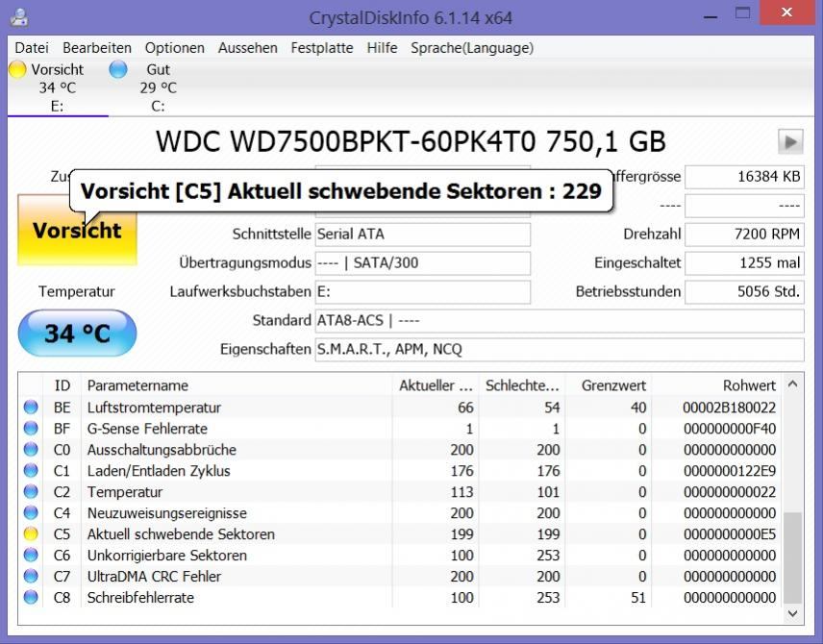
Task: Click the buffer size field showing 16384 KB
Action: tap(744, 177)
